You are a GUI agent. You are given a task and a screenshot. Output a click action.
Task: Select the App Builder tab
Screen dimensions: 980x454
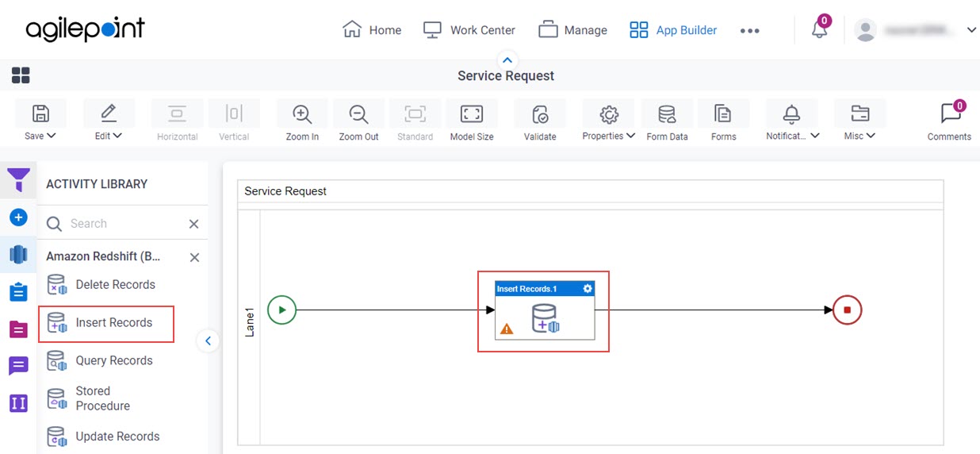pyautogui.click(x=673, y=30)
